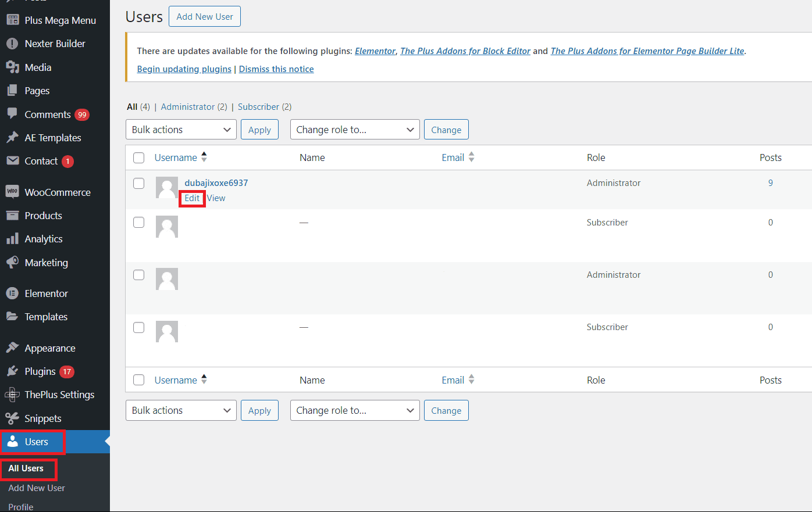Open Plugins using the plug icon
The width and height of the screenshot is (812, 512).
point(12,371)
